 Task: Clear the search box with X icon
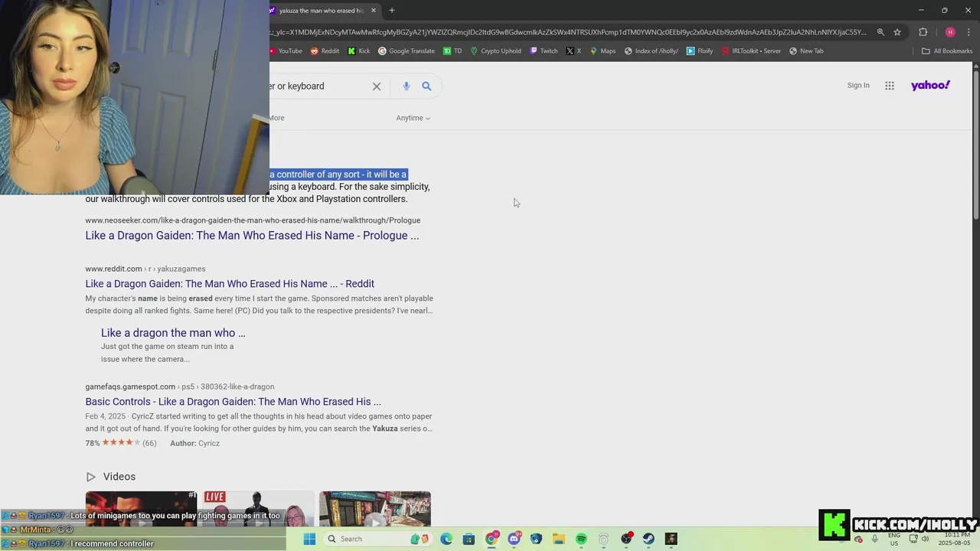pos(377,86)
